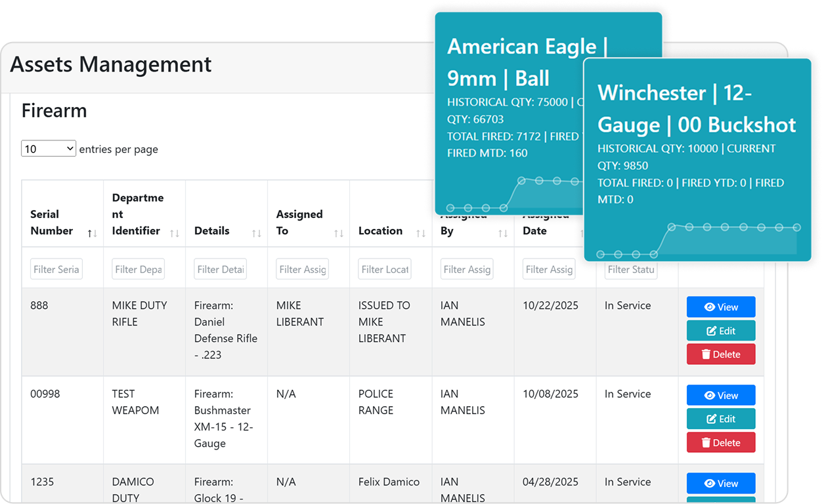The height and width of the screenshot is (504, 824).
Task: Delete the TEST WEAPOM firearm row
Action: (721, 443)
